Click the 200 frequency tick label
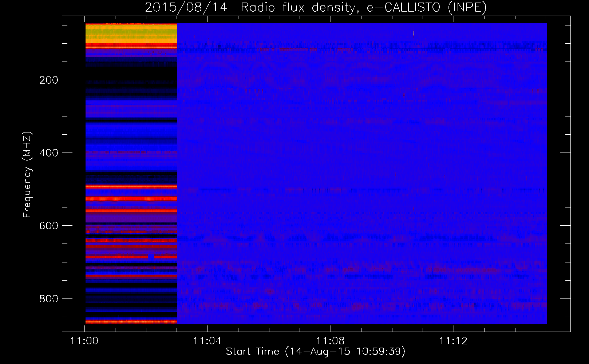Viewport: 589px width, 364px height. [49, 80]
